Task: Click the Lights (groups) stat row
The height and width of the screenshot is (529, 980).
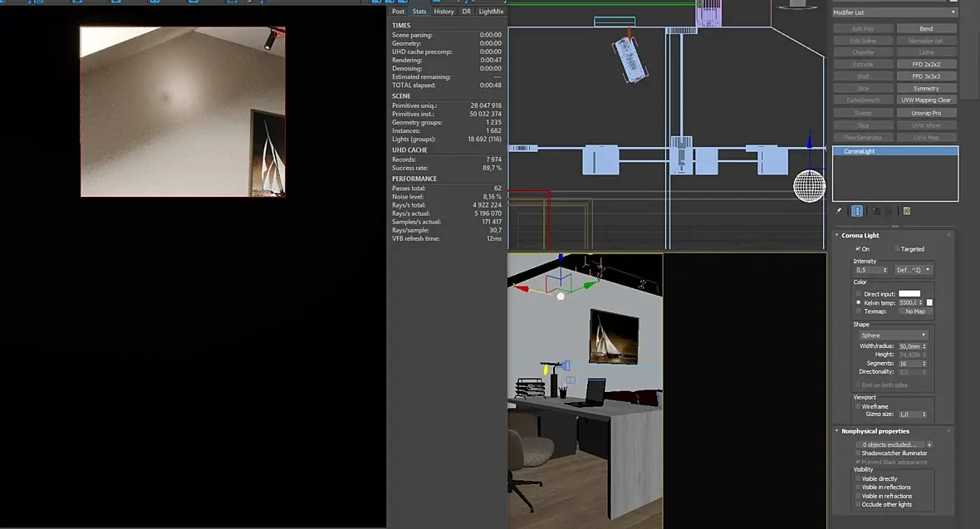Action: [x=446, y=140]
